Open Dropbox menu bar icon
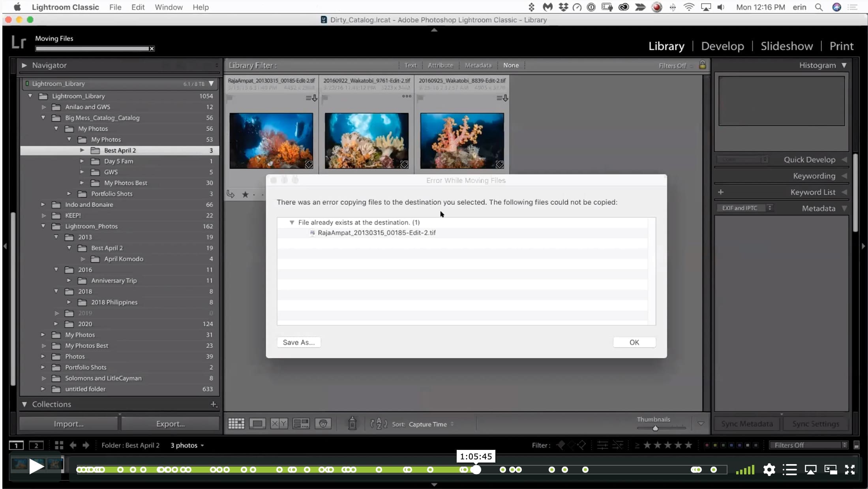This screenshot has height=489, width=868. tap(563, 7)
